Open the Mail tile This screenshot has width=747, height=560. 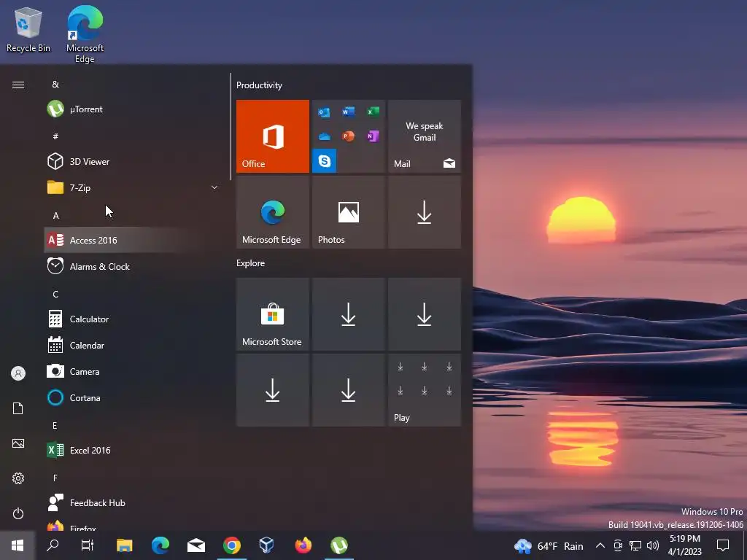click(x=425, y=136)
